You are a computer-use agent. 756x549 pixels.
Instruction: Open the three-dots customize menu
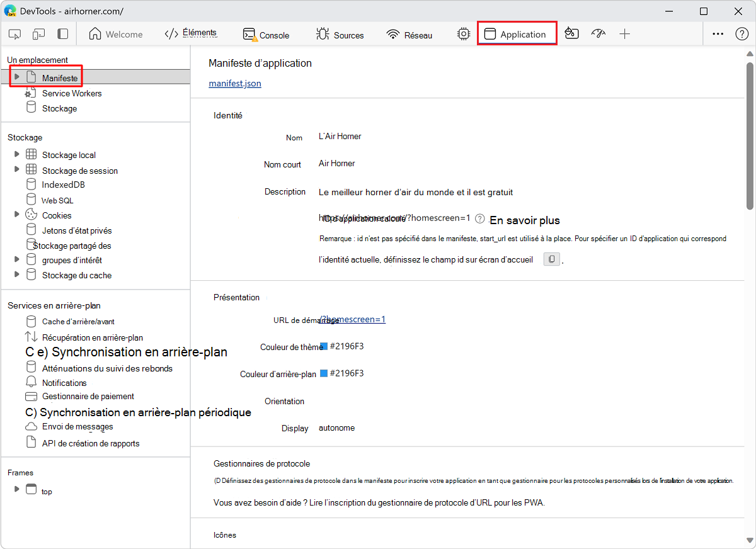point(718,34)
